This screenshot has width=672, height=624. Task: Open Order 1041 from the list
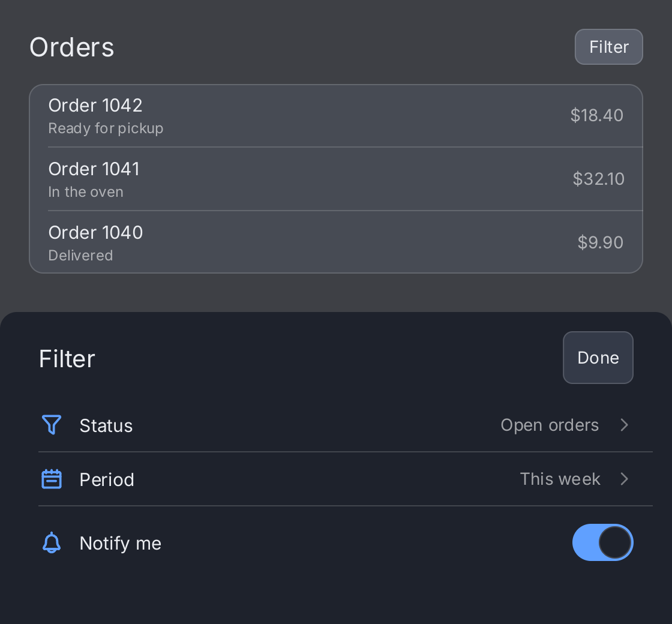pyautogui.click(x=336, y=179)
